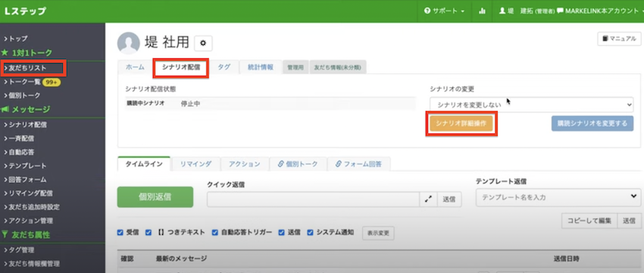Click the 99+ badge on トーク一覧

(52, 82)
